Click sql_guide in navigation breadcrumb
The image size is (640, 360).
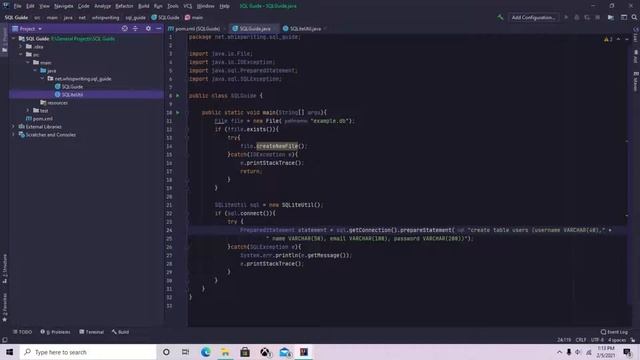tap(136, 18)
